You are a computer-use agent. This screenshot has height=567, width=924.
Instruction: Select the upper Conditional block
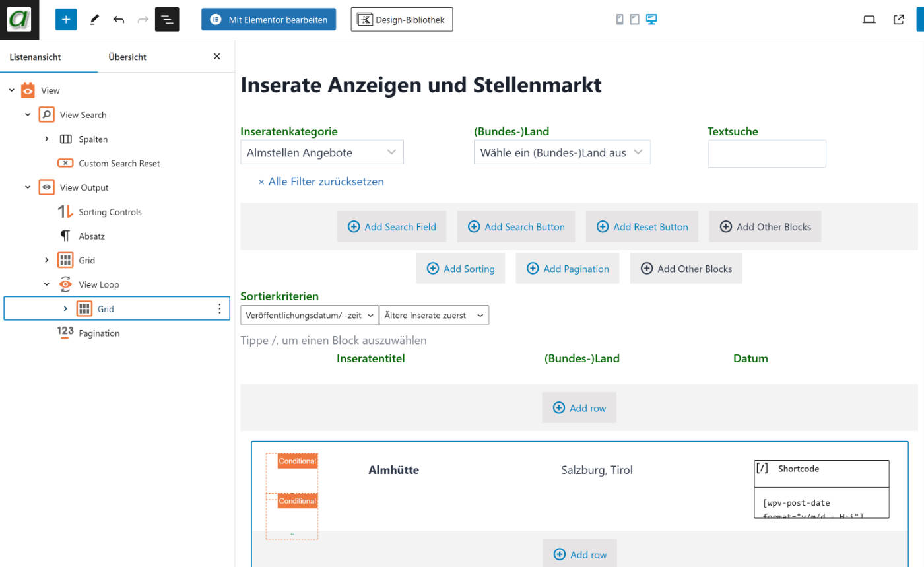297,461
